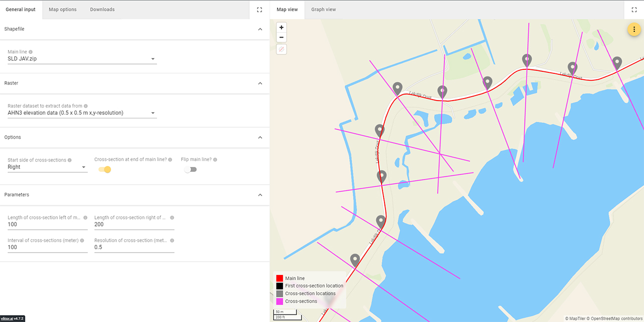Open the Downloads tab
Image resolution: width=644 pixels, height=322 pixels.
[x=102, y=9]
